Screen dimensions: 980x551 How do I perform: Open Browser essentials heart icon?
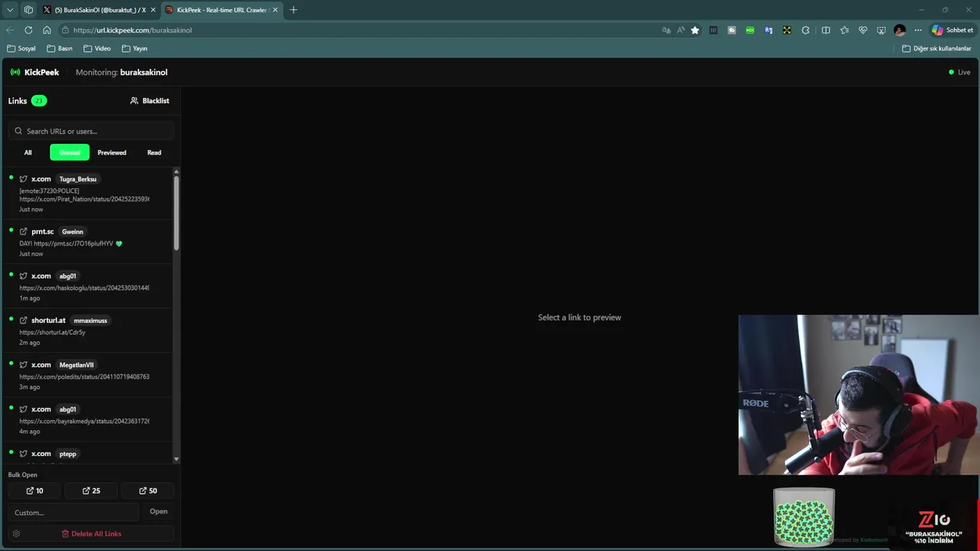(x=863, y=30)
